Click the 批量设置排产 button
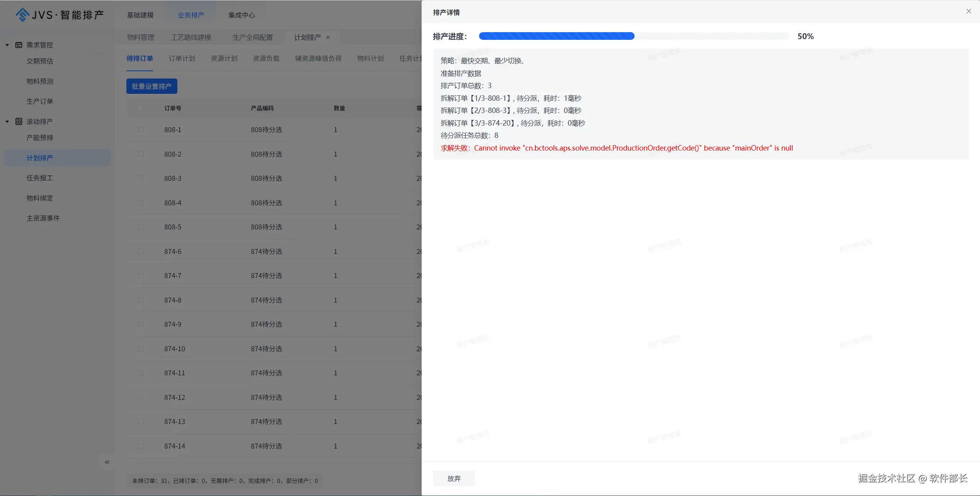 coord(152,86)
